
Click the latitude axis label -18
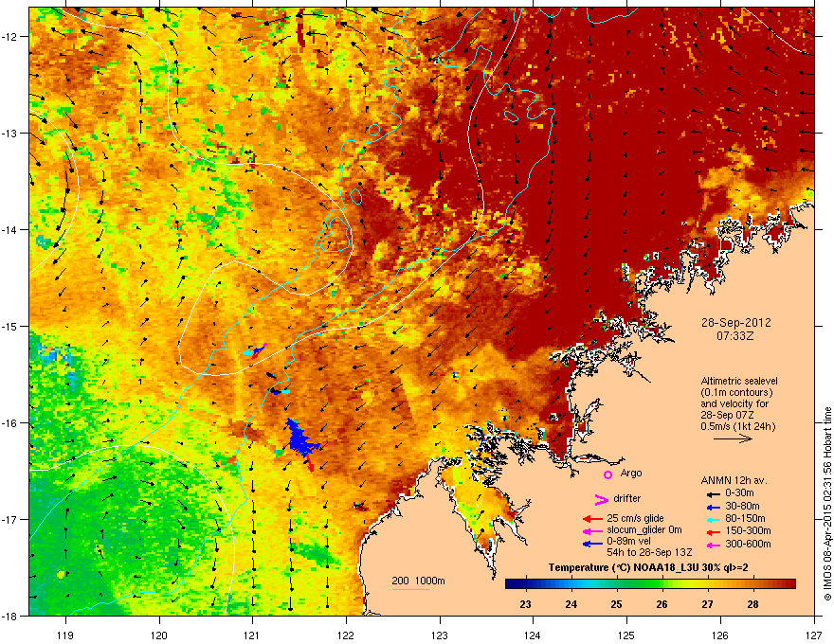(x=9, y=616)
